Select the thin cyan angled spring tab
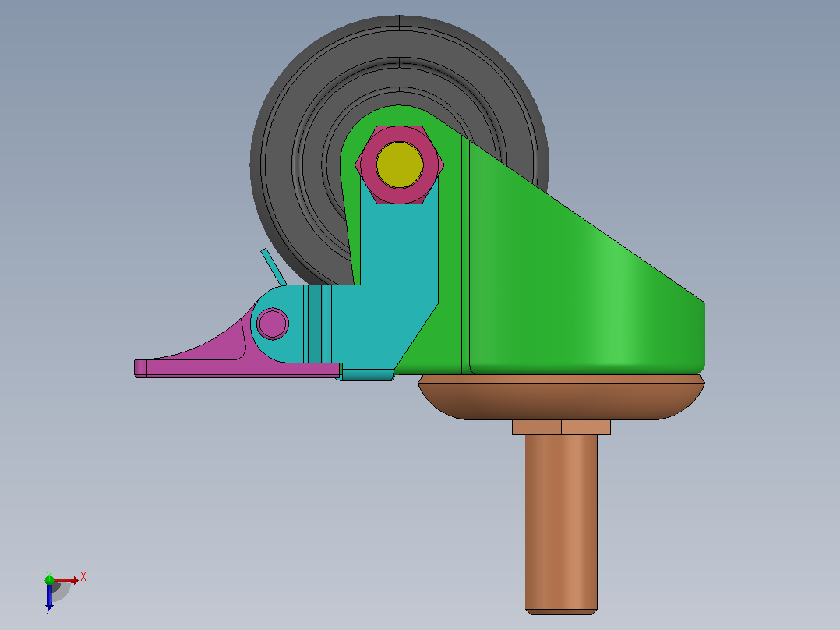Image resolution: width=840 pixels, height=630 pixels. point(274,267)
